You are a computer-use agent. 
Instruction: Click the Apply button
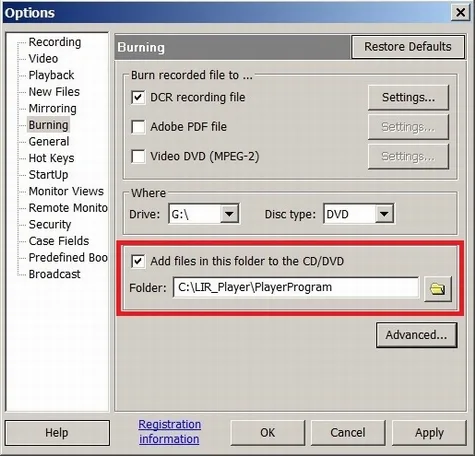[x=429, y=433]
